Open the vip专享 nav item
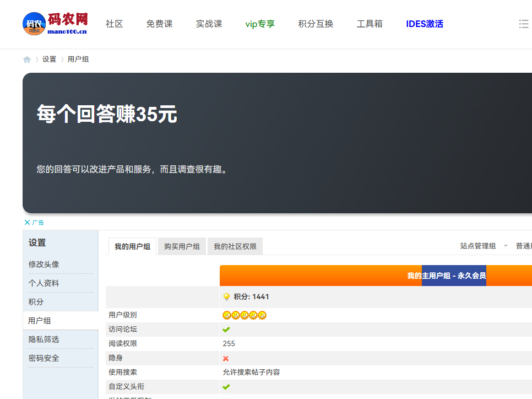 260,24
